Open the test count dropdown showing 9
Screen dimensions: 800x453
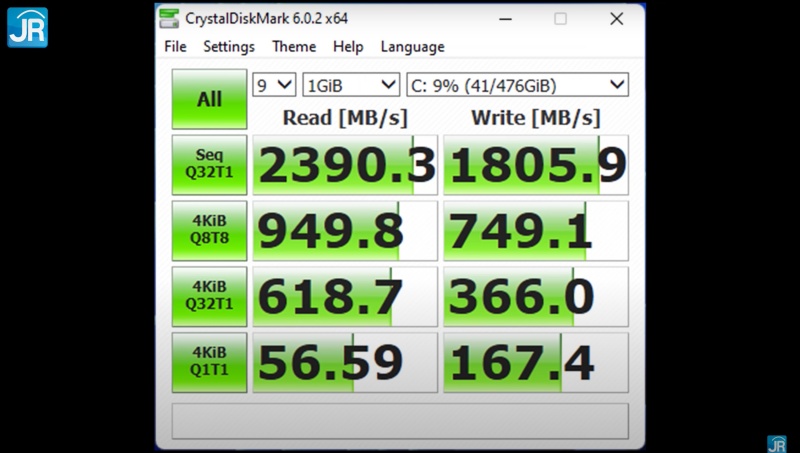pos(275,85)
